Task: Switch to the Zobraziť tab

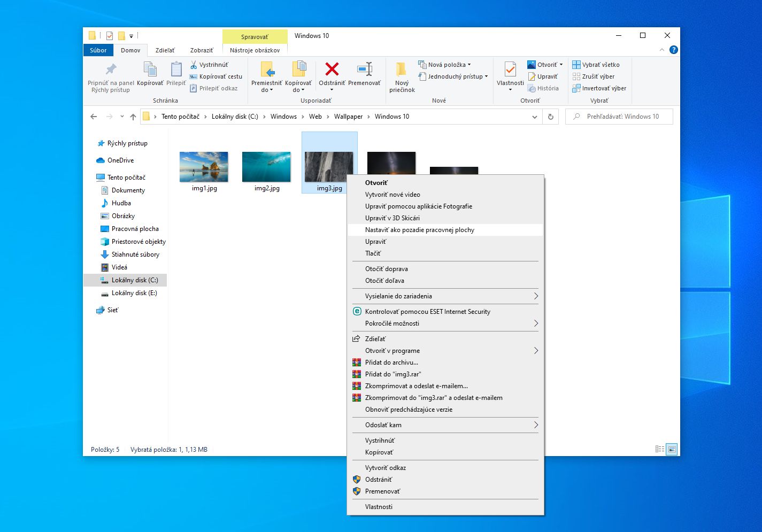Action: pyautogui.click(x=201, y=50)
